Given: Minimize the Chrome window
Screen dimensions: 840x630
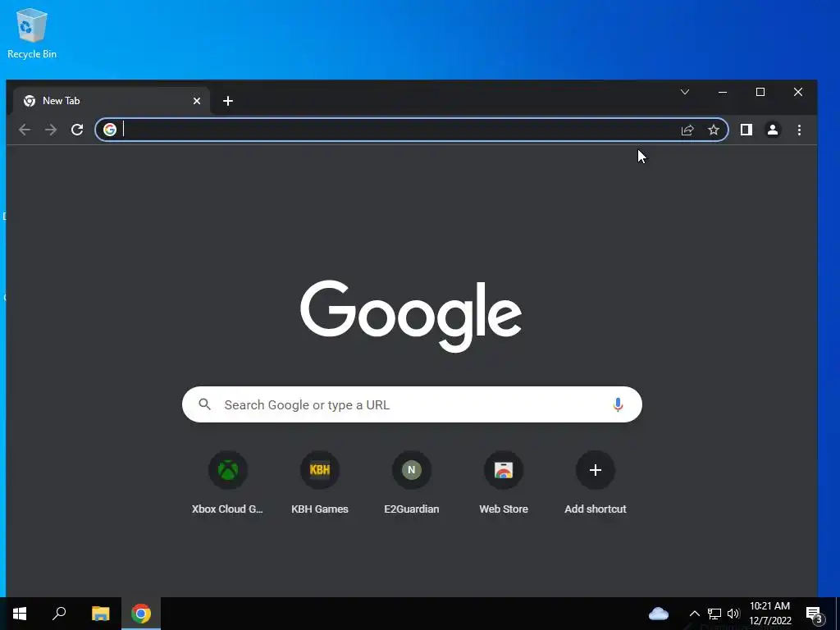Looking at the screenshot, I should [723, 92].
